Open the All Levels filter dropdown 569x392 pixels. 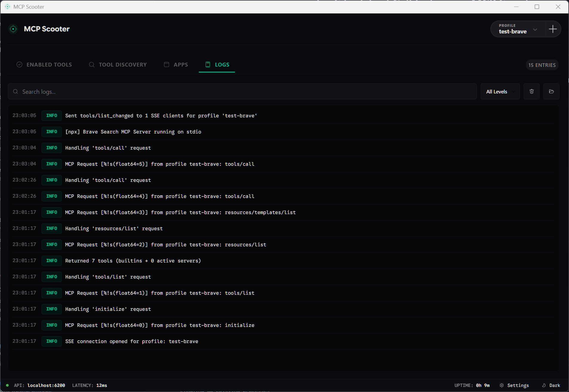[500, 91]
